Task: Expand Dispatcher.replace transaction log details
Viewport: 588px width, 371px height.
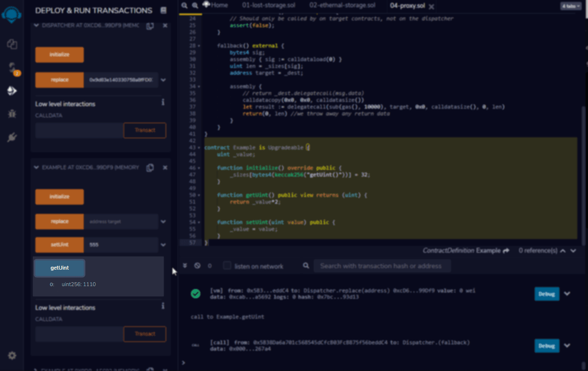Action: click(x=567, y=294)
